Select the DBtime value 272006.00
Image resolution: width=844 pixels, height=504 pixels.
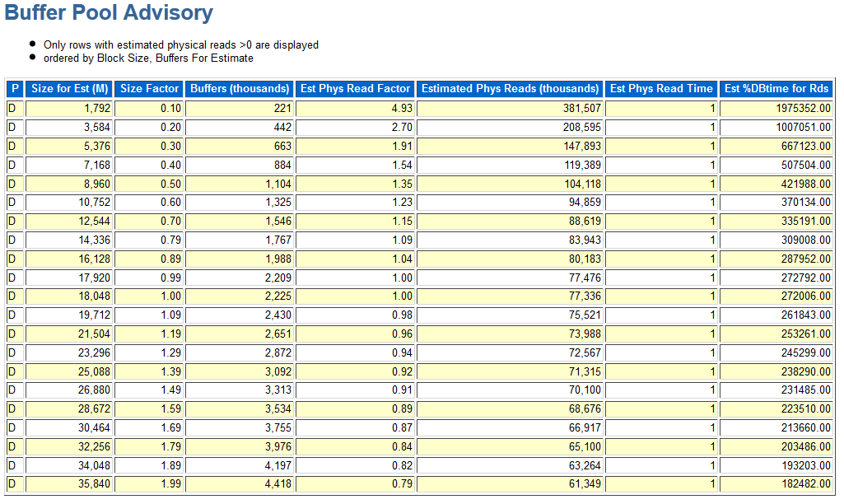[x=776, y=296]
